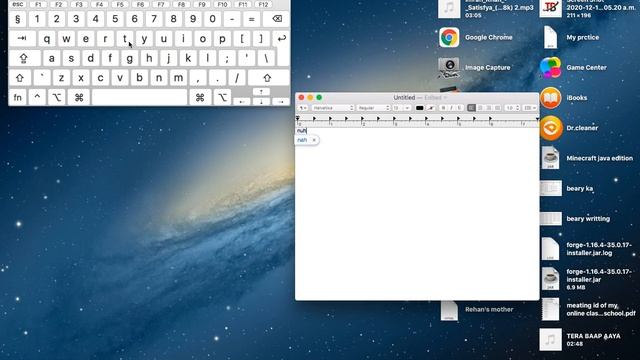Set TextEdit alignment to align right

coord(489,108)
